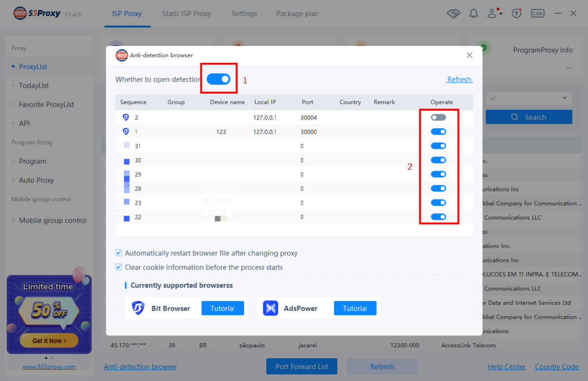The width and height of the screenshot is (588, 381).
Task: Open the Package plan tab
Action: point(298,14)
